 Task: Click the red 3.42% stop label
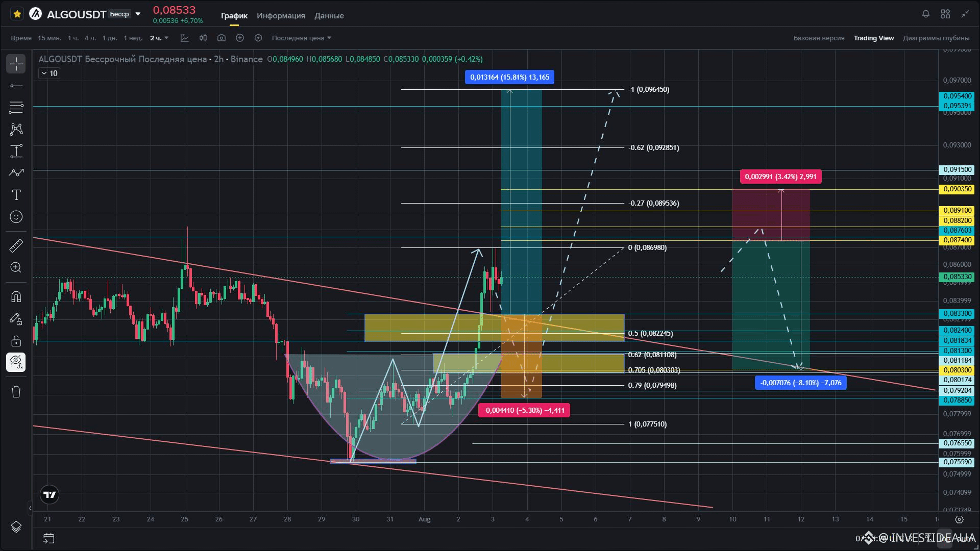[780, 177]
